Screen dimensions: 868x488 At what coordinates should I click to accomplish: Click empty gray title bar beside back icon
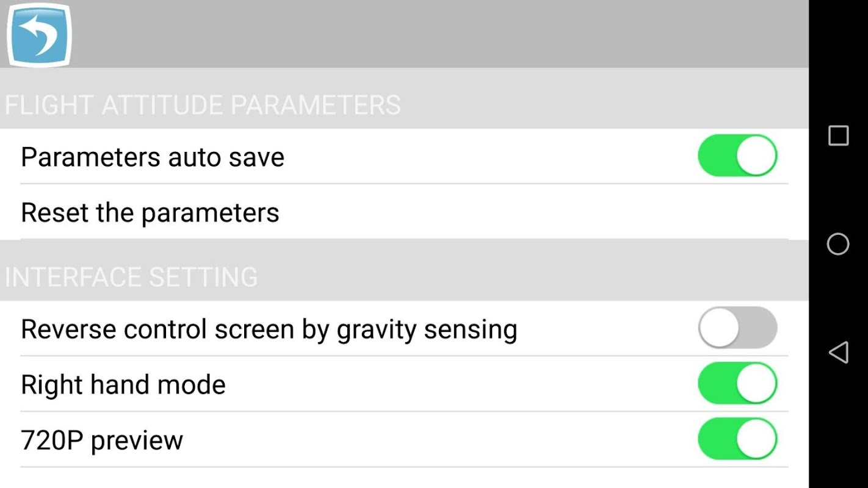coord(427,34)
